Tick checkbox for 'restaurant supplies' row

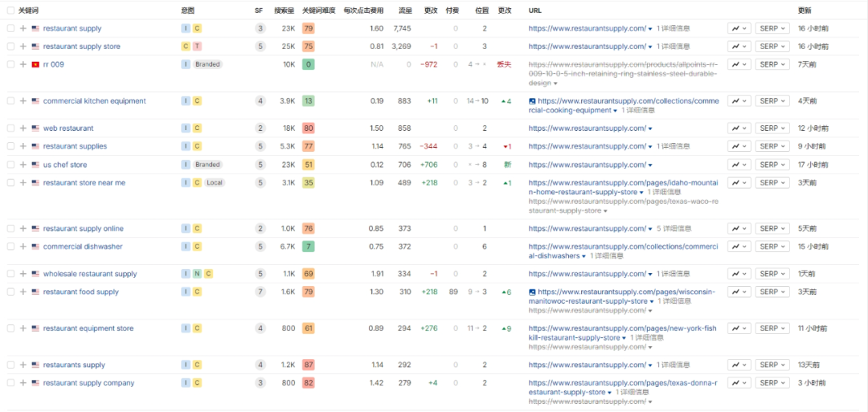(10, 146)
